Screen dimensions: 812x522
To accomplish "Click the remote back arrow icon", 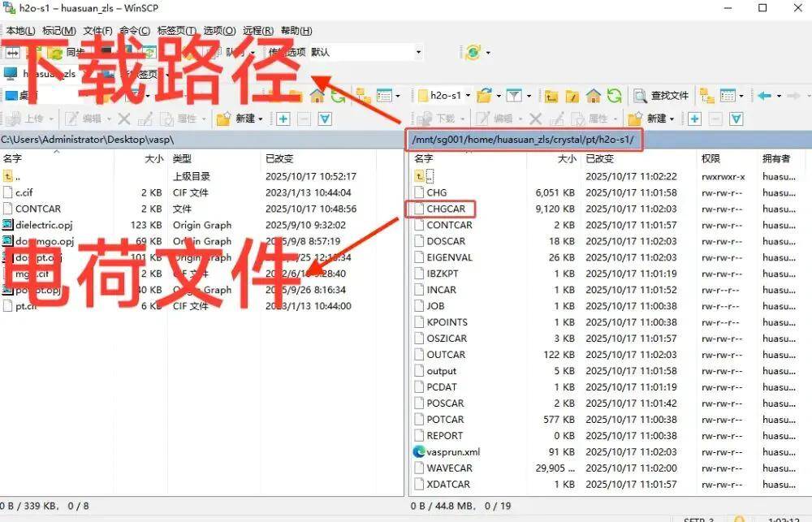I will (x=764, y=96).
